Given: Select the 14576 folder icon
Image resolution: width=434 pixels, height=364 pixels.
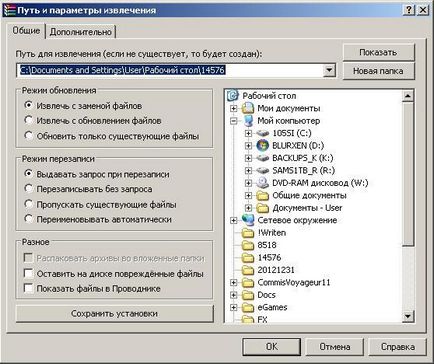Looking at the screenshot, I should point(248,258).
